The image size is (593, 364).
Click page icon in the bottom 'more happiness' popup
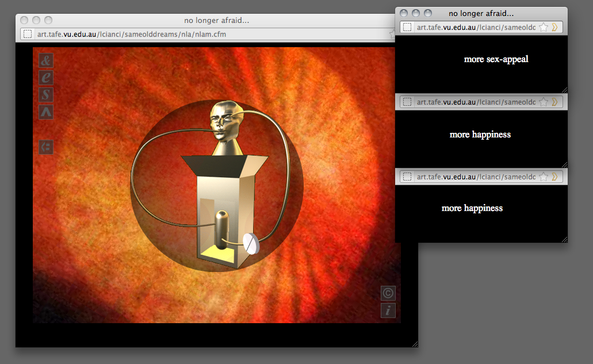click(x=407, y=177)
